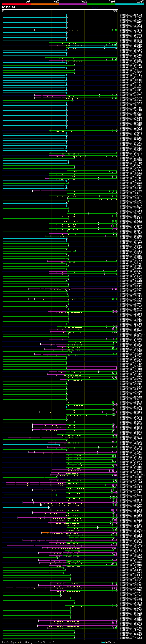
Task: Select hit label UniRef100_Q2V9A1
Action: coord(131,55)
